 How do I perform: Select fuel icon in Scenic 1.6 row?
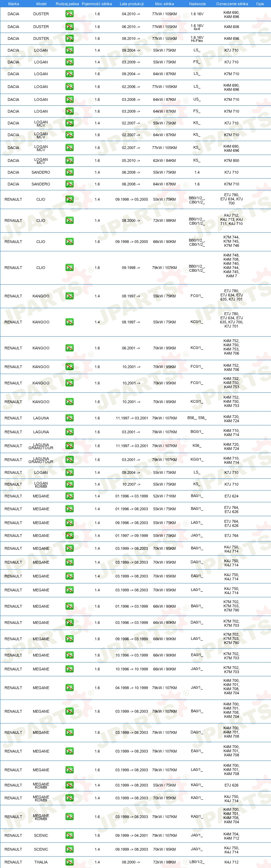pos(69,835)
